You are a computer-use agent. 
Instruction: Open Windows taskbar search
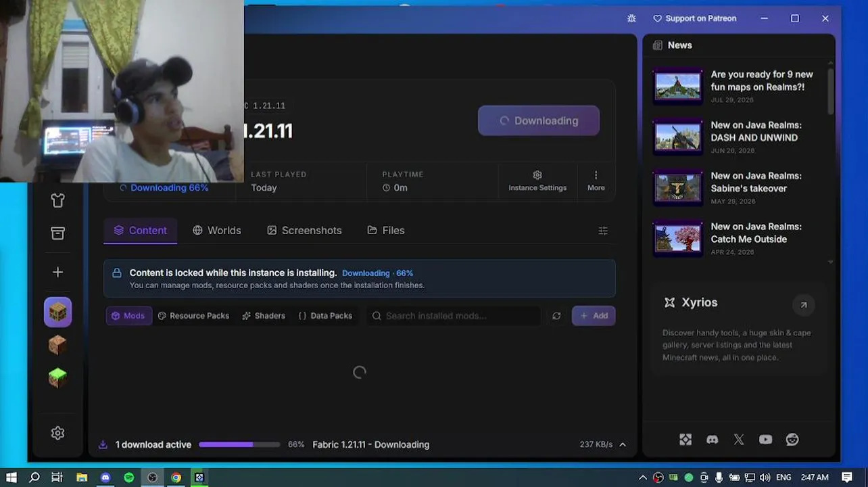tap(34, 478)
